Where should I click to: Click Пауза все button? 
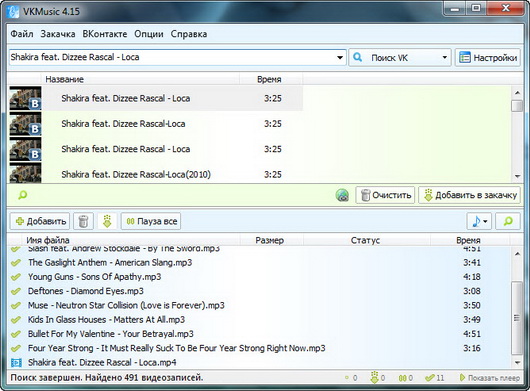click(151, 221)
